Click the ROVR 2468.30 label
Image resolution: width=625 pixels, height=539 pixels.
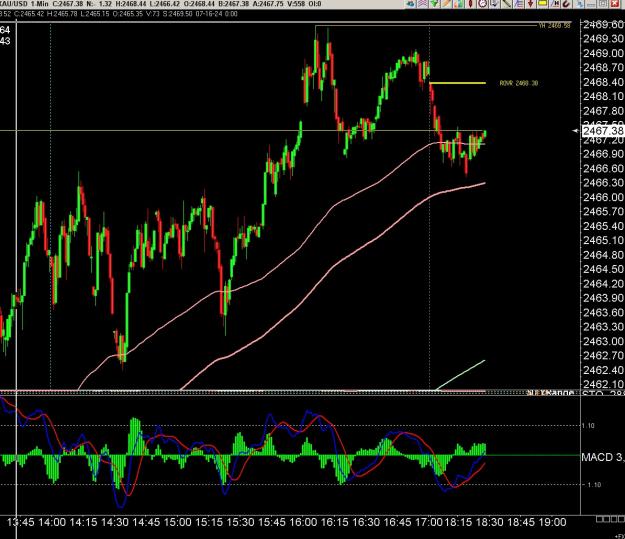pyautogui.click(x=519, y=83)
